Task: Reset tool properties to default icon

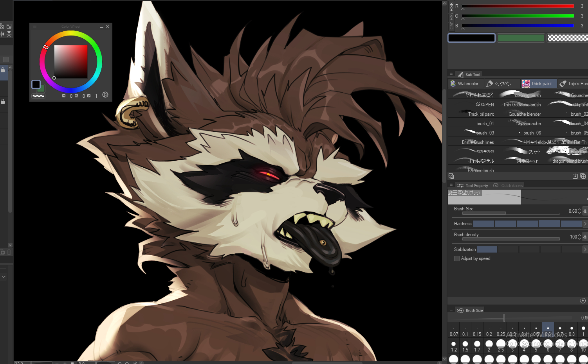Action: [583, 300]
